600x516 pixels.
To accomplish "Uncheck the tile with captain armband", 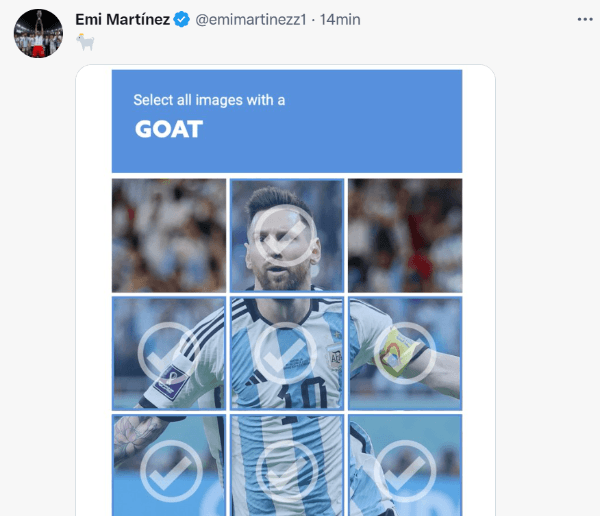I will 405,353.
